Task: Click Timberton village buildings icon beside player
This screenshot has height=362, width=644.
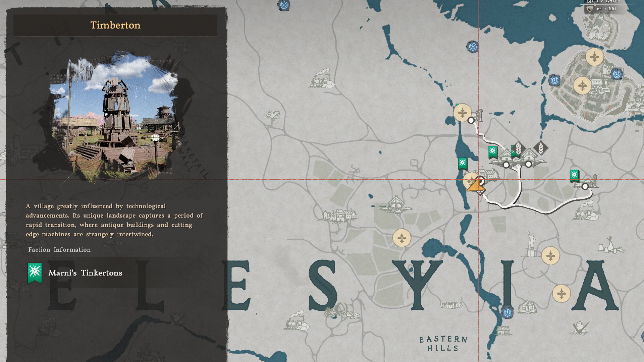Action: point(490,174)
